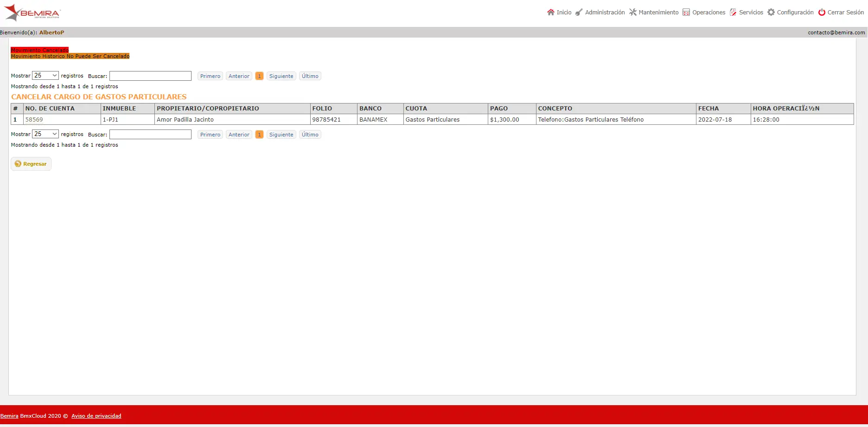Click Anterior in the bottom pager

point(239,135)
